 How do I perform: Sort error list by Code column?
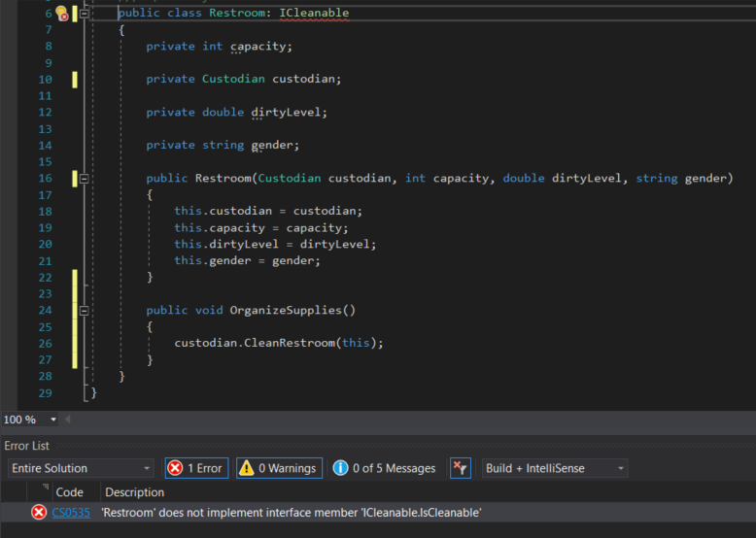(x=69, y=492)
